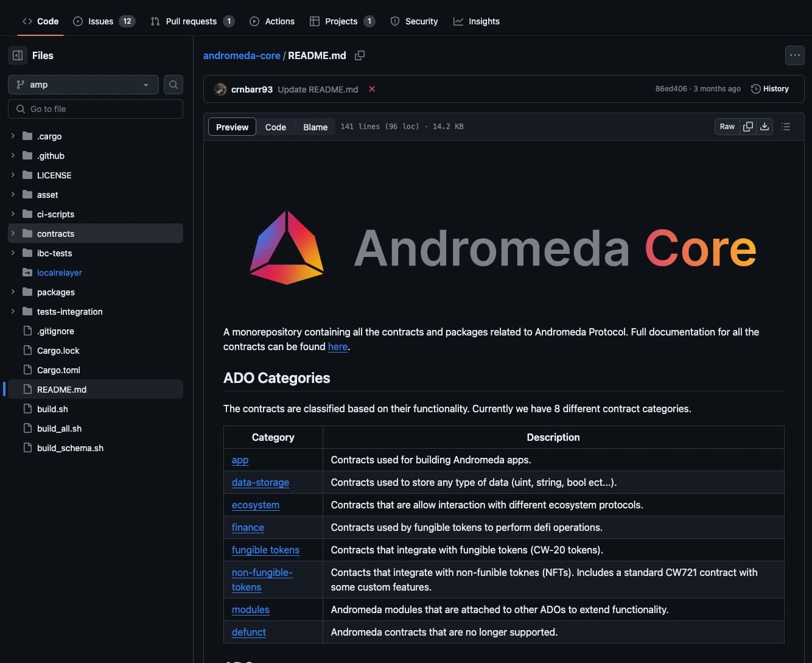Expand the .cargo folder chevron

13,136
